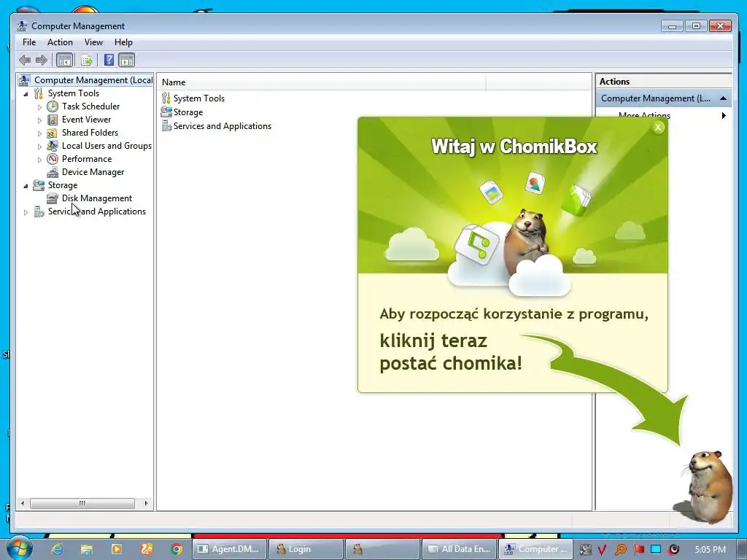Click the tree pane scroll left arrow
This screenshot has width=747, height=560.
[x=23, y=503]
